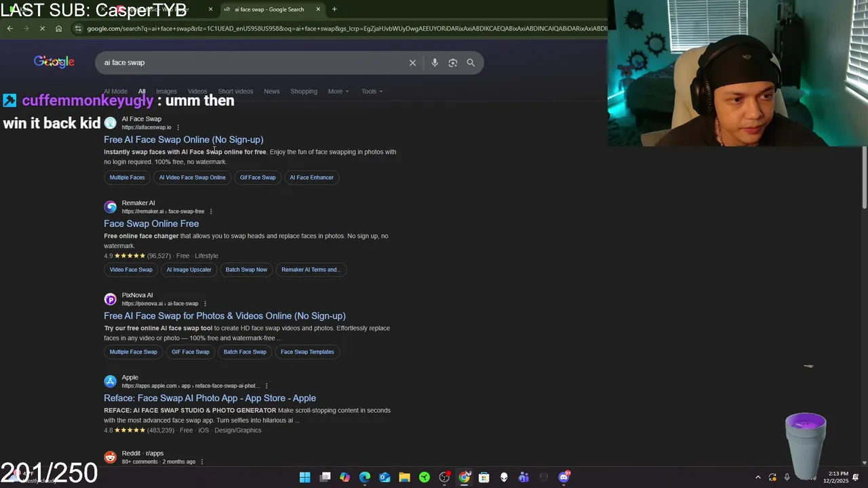Open the Reface App Store link
This screenshot has width=868, height=488.
210,398
